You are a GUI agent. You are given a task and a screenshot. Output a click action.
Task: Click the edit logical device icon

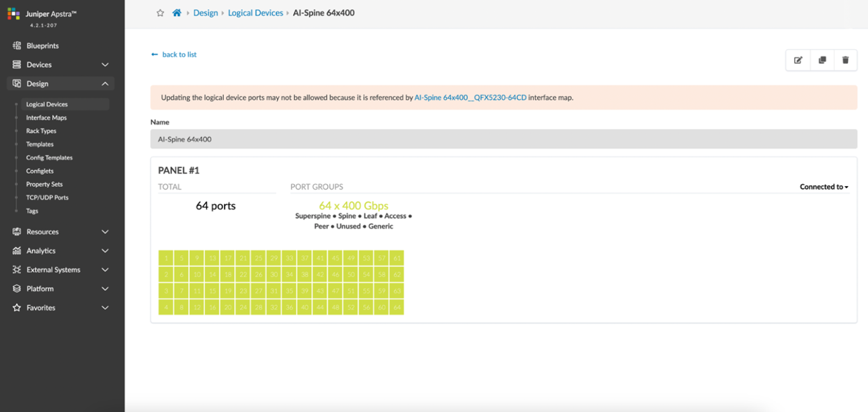(x=798, y=60)
